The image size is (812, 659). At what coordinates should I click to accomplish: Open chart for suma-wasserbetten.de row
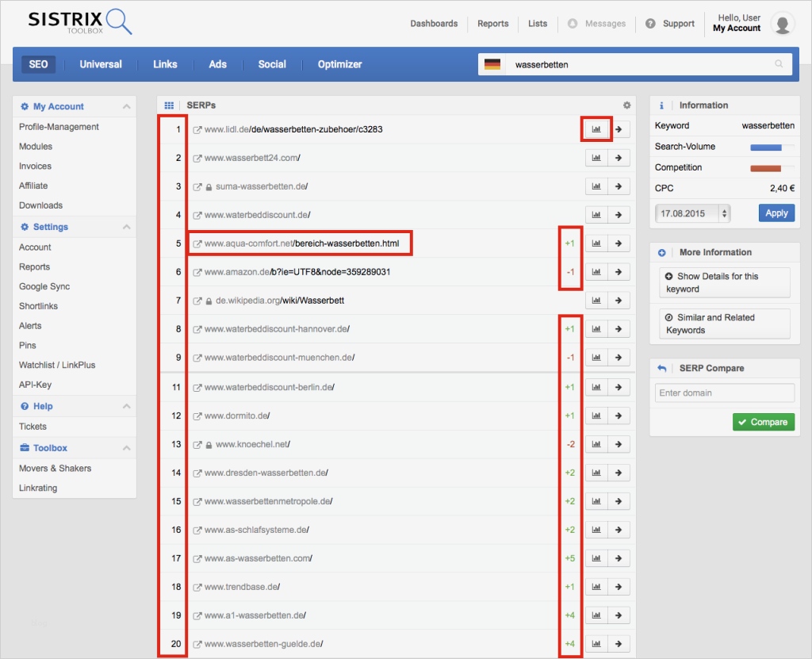(596, 186)
